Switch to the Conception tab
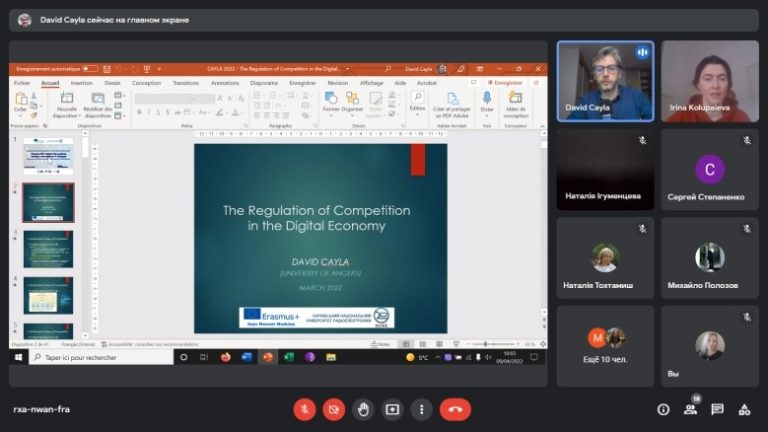The width and height of the screenshot is (768, 432). [146, 83]
